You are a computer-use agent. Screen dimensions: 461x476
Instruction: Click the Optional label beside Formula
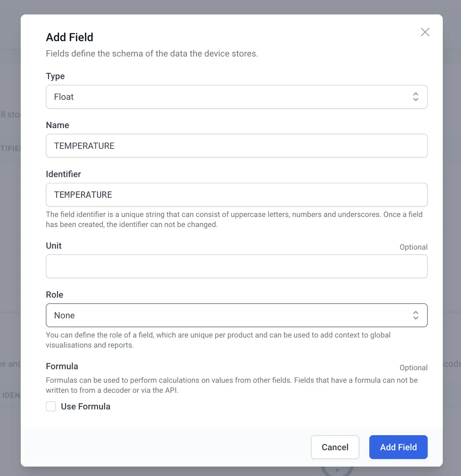coord(413,368)
